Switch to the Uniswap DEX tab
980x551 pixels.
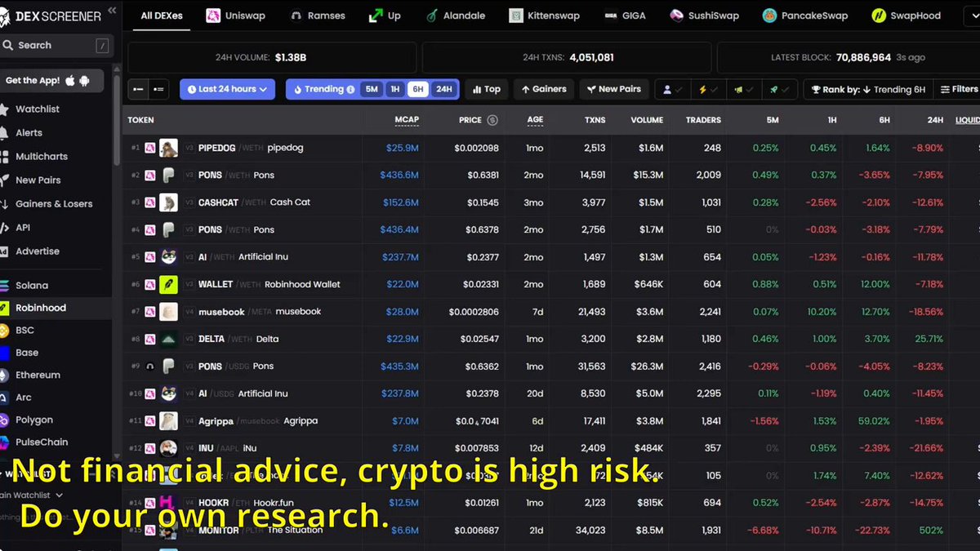click(x=237, y=16)
